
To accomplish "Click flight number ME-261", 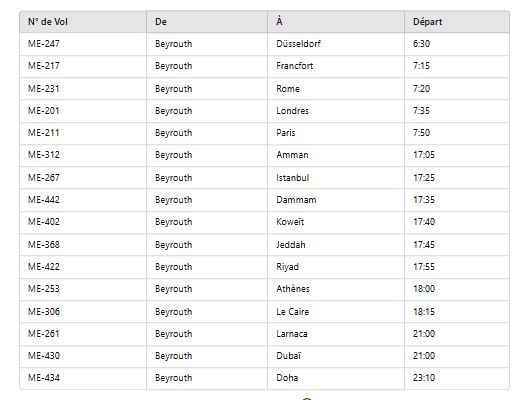I will click(44, 334).
